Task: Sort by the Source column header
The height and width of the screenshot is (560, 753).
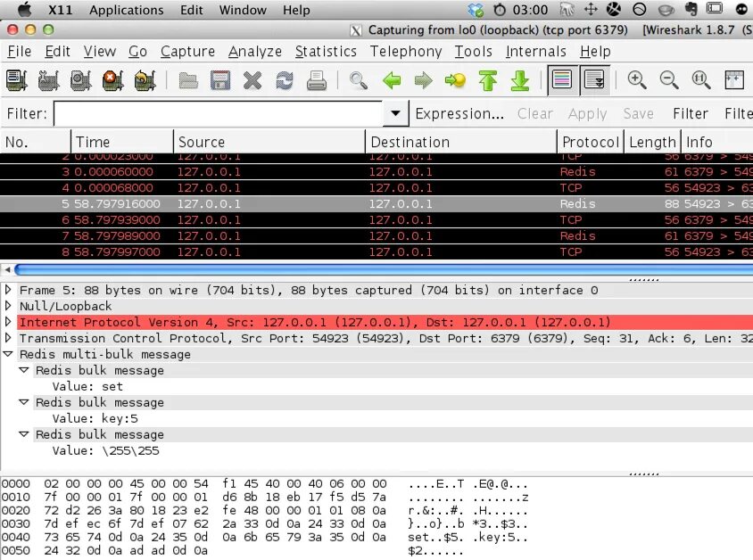Action: [269, 142]
